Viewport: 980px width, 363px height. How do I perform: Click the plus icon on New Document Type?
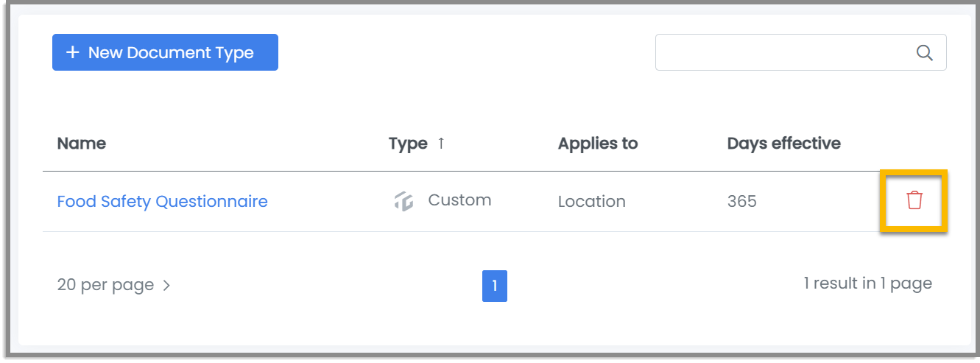(x=72, y=53)
